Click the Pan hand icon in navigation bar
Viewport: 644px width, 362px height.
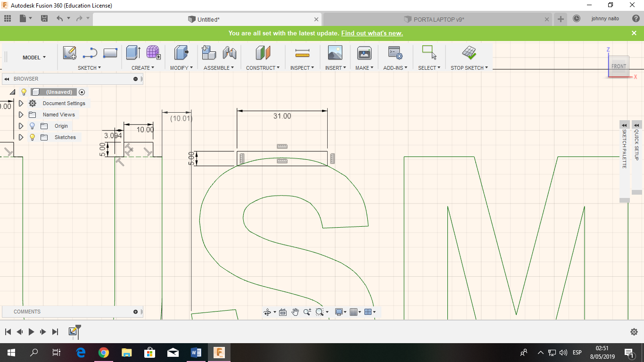(x=295, y=312)
